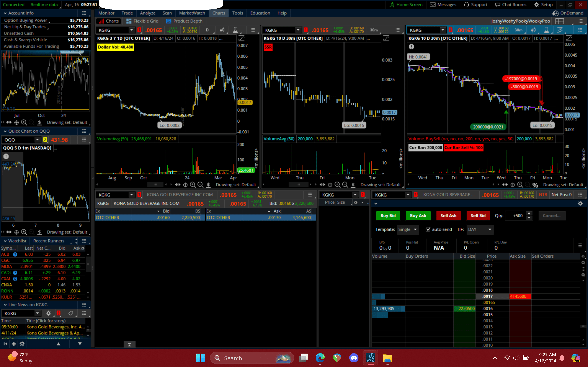Click the crosshair pan icon under 30m chart
Screen dimensions: 588x367
[x=330, y=185]
